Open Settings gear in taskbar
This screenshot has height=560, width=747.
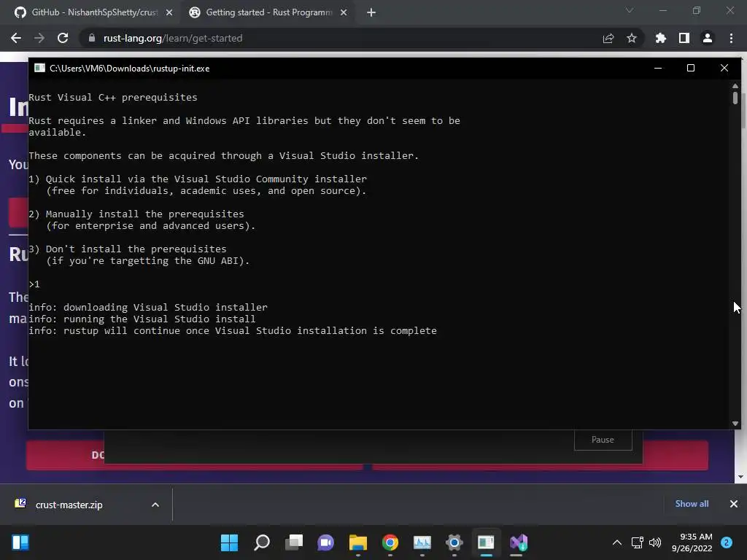click(x=454, y=542)
